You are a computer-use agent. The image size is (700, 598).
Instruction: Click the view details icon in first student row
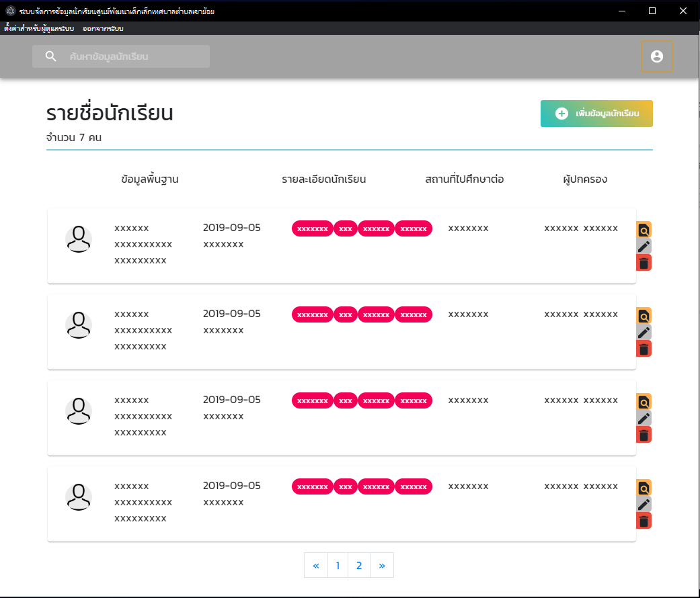(644, 230)
